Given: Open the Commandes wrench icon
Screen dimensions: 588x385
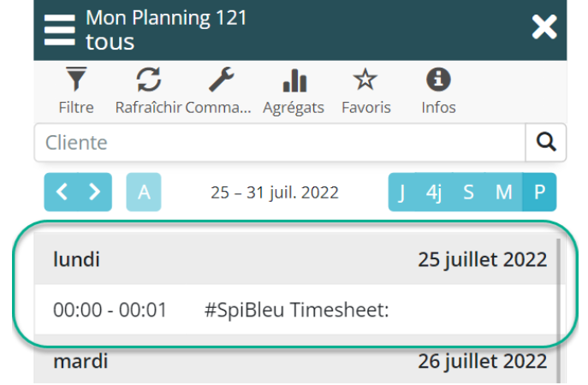Looking at the screenshot, I should tap(222, 81).
